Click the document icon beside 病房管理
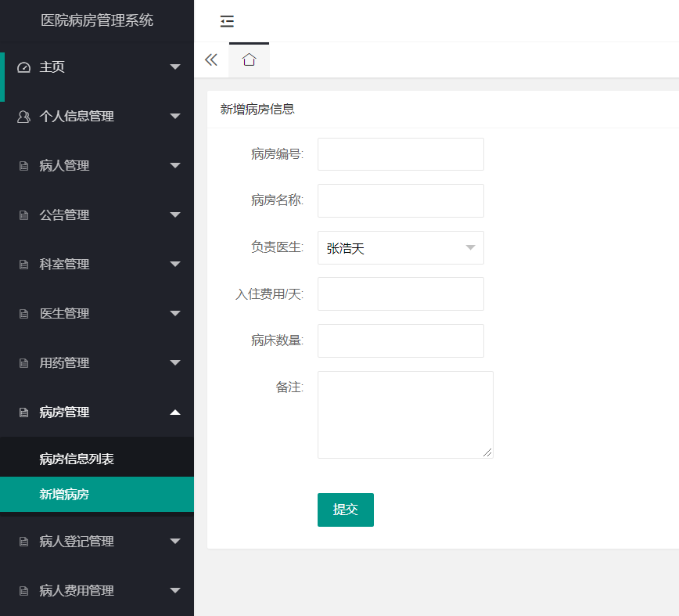679x616 pixels. tap(23, 412)
